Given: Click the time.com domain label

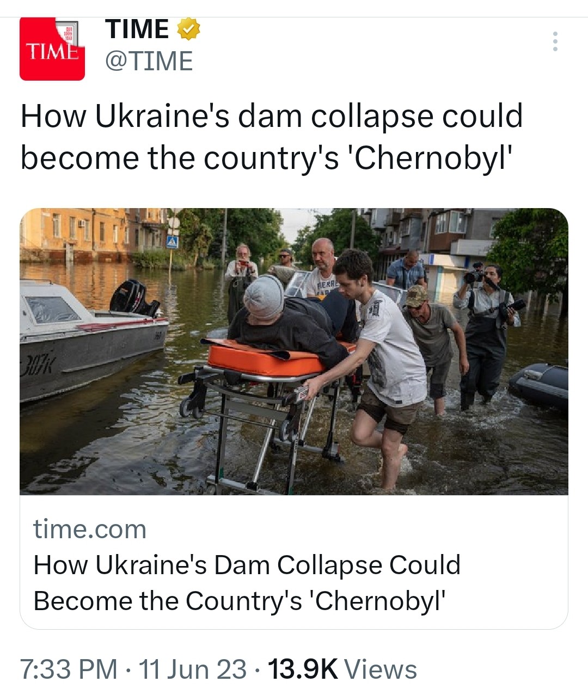Looking at the screenshot, I should 90,529.
